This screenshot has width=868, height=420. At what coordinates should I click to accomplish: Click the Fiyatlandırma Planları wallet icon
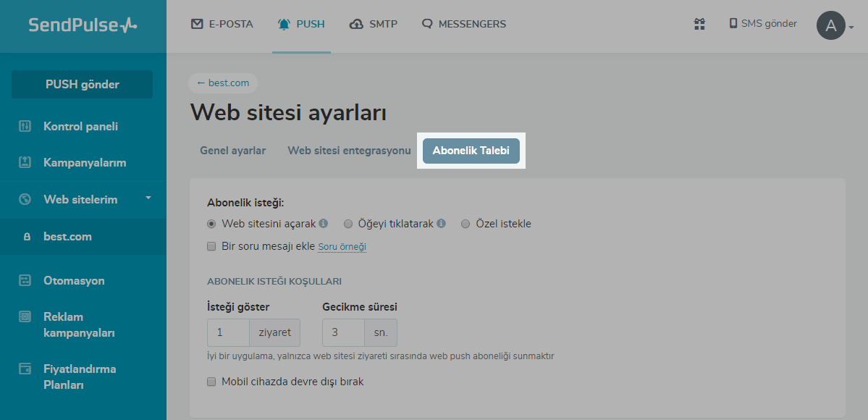tap(25, 369)
